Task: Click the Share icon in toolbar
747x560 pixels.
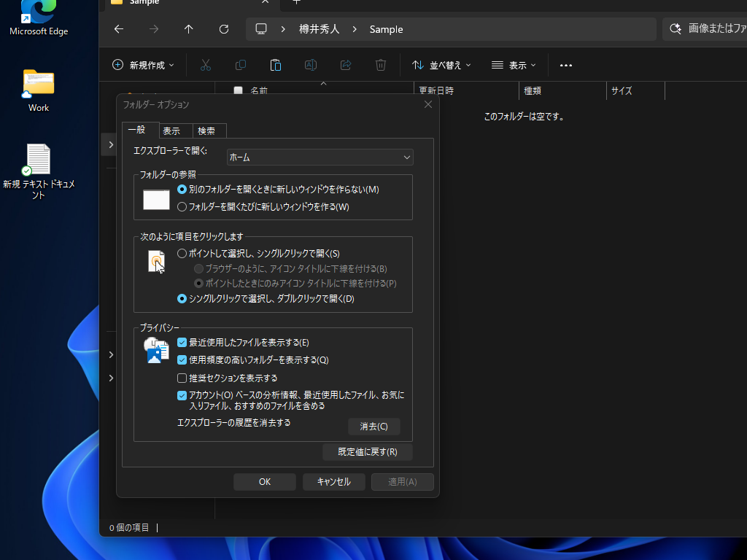Action: [346, 65]
